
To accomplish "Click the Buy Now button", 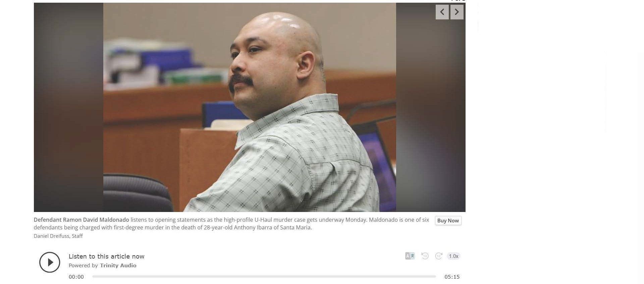I will point(448,221).
